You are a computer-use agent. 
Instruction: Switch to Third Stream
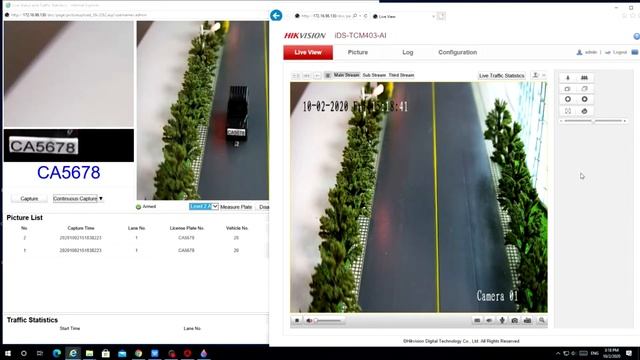401,75
